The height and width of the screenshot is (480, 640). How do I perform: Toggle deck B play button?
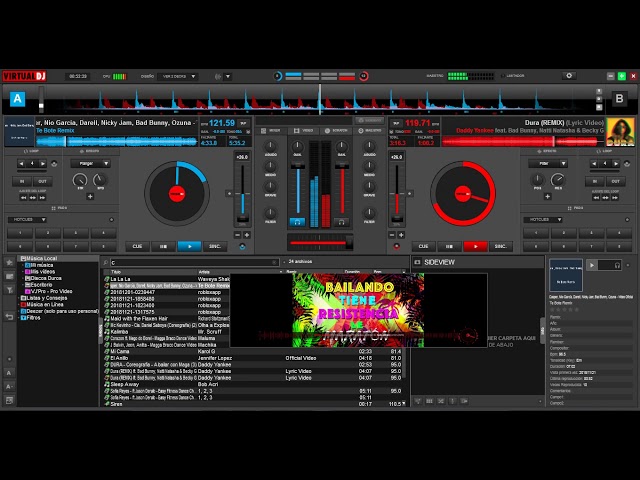(x=475, y=247)
